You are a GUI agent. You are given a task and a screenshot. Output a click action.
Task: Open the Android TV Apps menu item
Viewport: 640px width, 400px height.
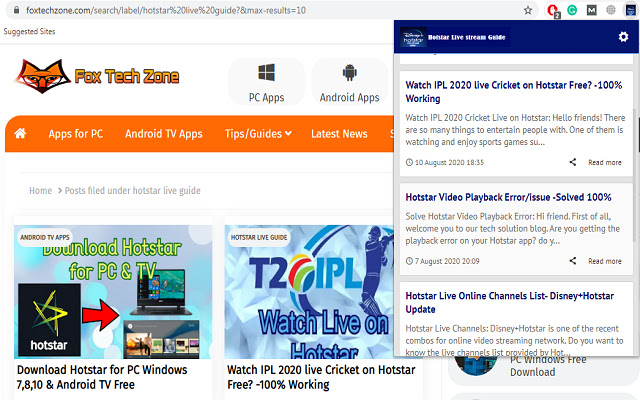click(164, 133)
